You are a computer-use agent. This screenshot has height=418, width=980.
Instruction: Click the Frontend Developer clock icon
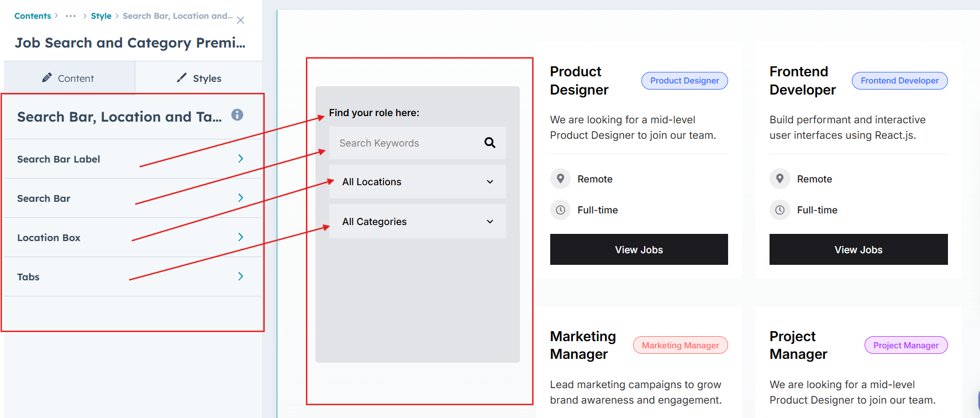pos(779,210)
